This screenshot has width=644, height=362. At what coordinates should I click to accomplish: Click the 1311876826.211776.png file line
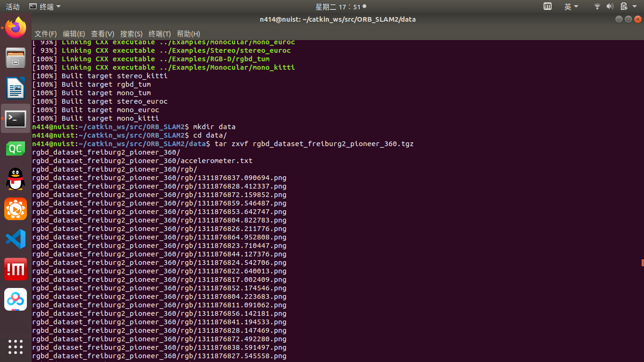click(159, 229)
